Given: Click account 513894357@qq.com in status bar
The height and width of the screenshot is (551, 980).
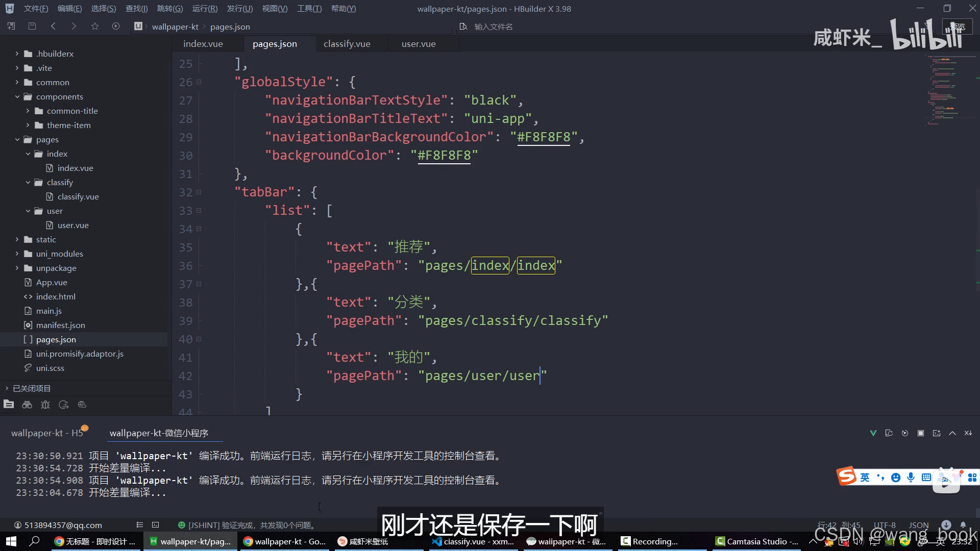Looking at the screenshot, I should pyautogui.click(x=58, y=525).
